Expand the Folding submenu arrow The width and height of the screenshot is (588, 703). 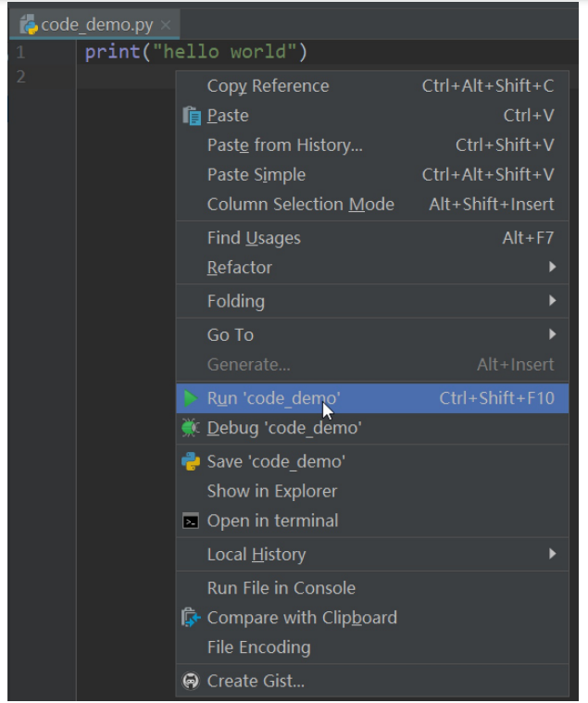(553, 301)
